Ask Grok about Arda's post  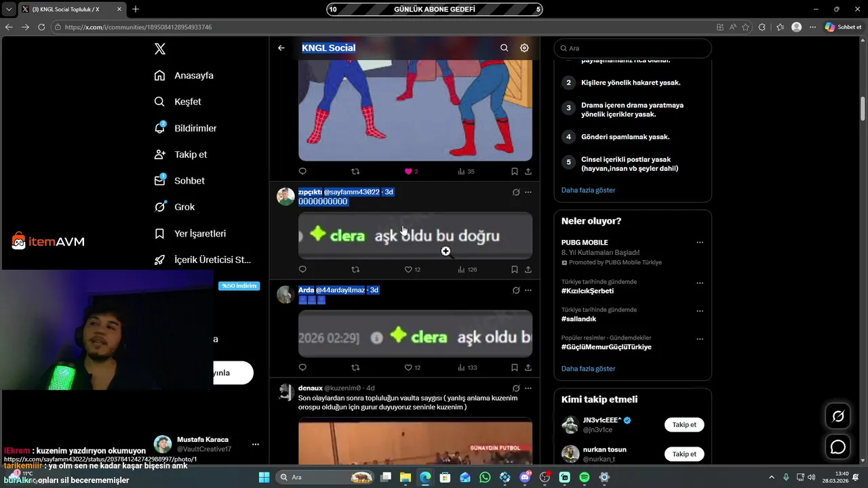point(516,290)
